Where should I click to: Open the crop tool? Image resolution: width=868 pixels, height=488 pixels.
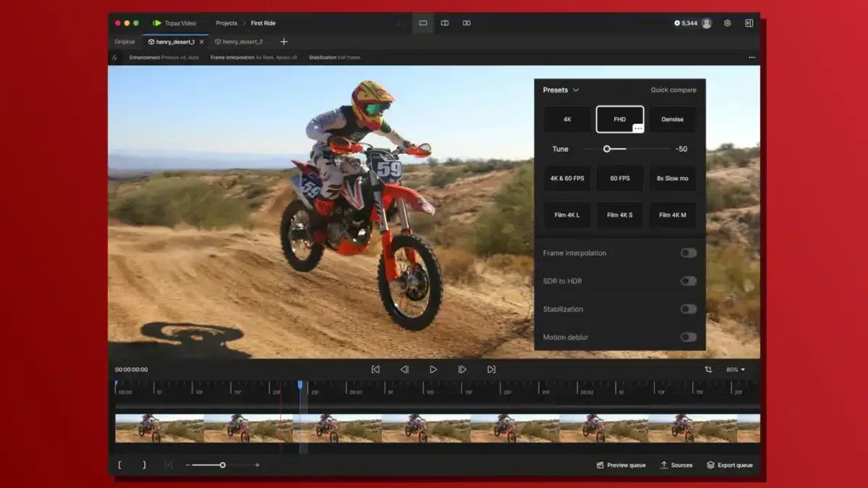(x=708, y=369)
